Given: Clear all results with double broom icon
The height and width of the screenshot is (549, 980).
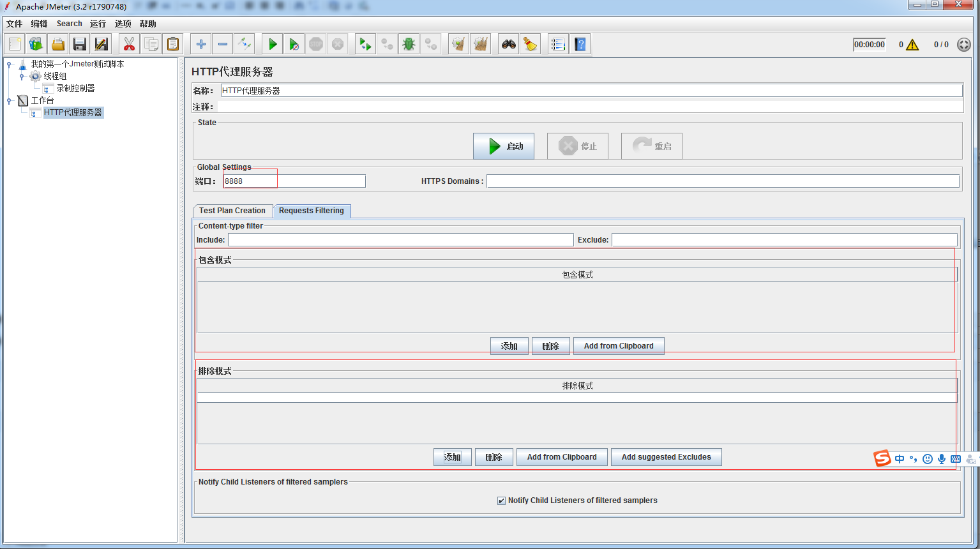Looking at the screenshot, I should (x=480, y=44).
